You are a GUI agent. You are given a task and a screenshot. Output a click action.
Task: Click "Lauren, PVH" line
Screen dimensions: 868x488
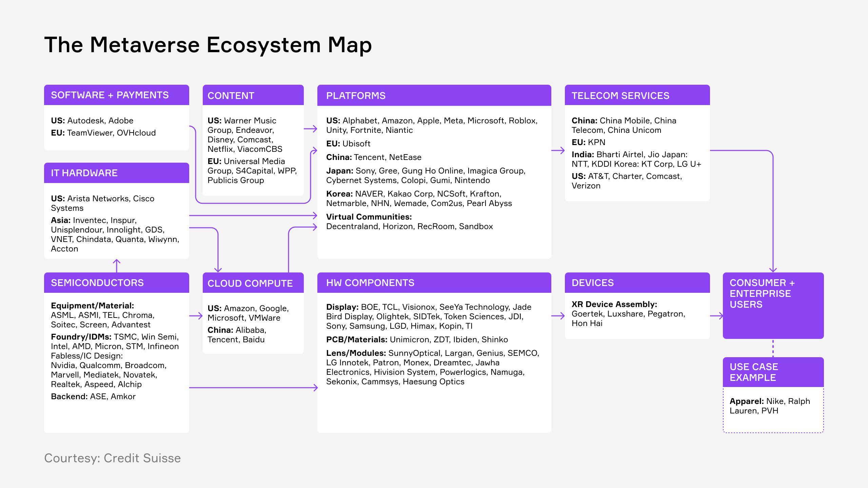tap(754, 411)
